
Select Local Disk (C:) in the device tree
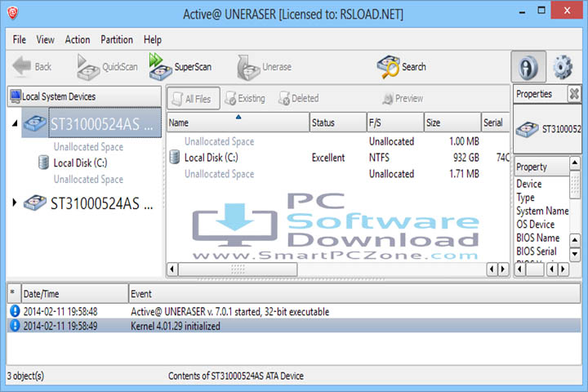[x=80, y=163]
